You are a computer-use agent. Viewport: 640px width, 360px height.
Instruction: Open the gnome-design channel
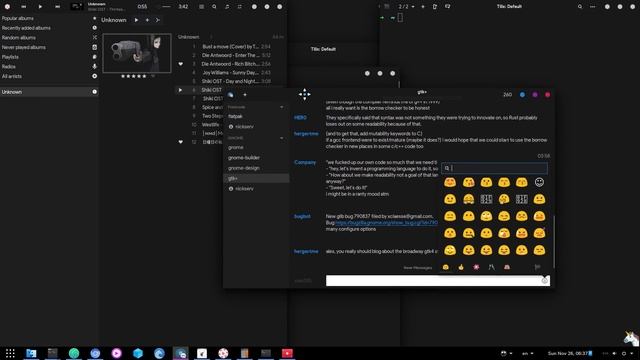[x=256, y=168]
